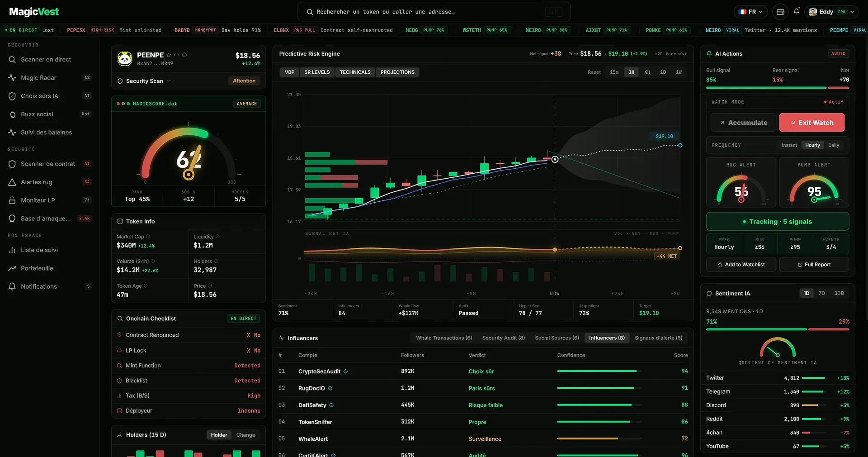Click the search magnifier icon
This screenshot has height=457, width=868.
point(310,12)
